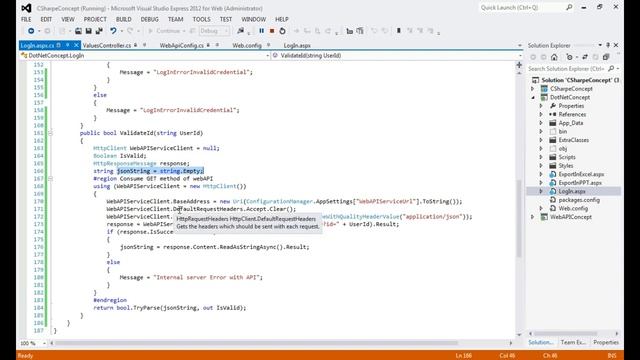Select packages.config in Solution Explorer

(579, 200)
